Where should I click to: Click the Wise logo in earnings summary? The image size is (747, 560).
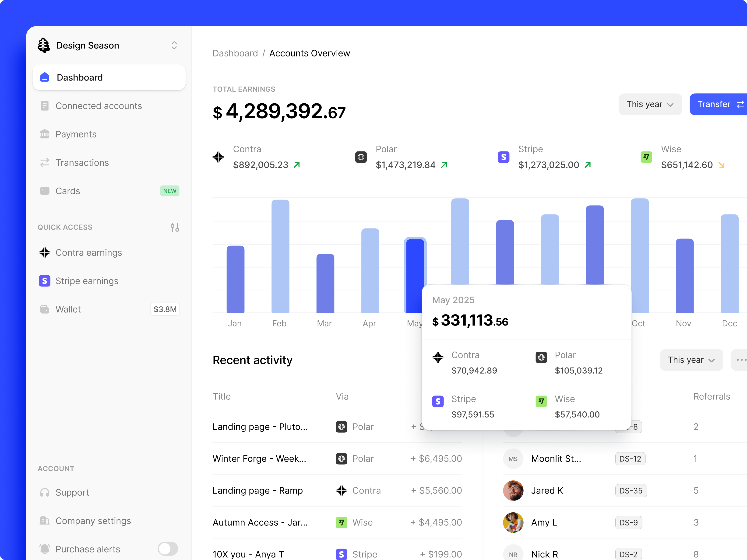click(x=646, y=157)
